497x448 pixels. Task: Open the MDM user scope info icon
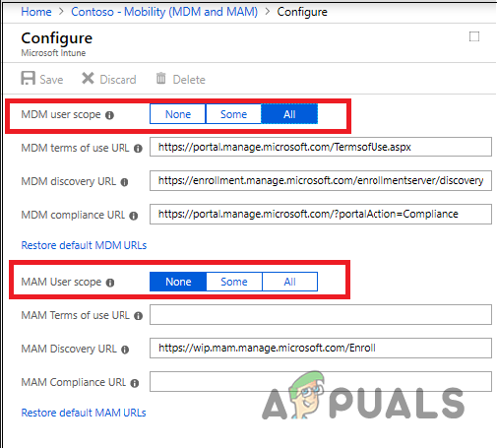coord(109,115)
